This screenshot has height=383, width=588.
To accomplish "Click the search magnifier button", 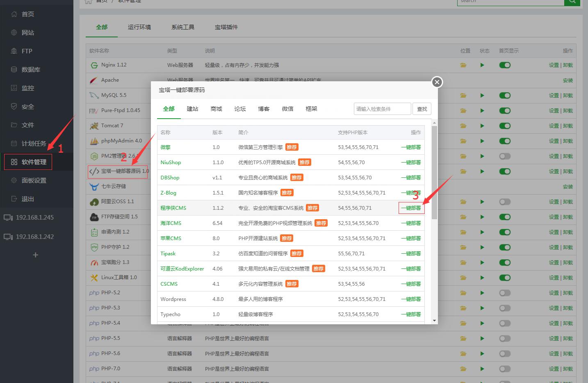I will coord(572,1).
